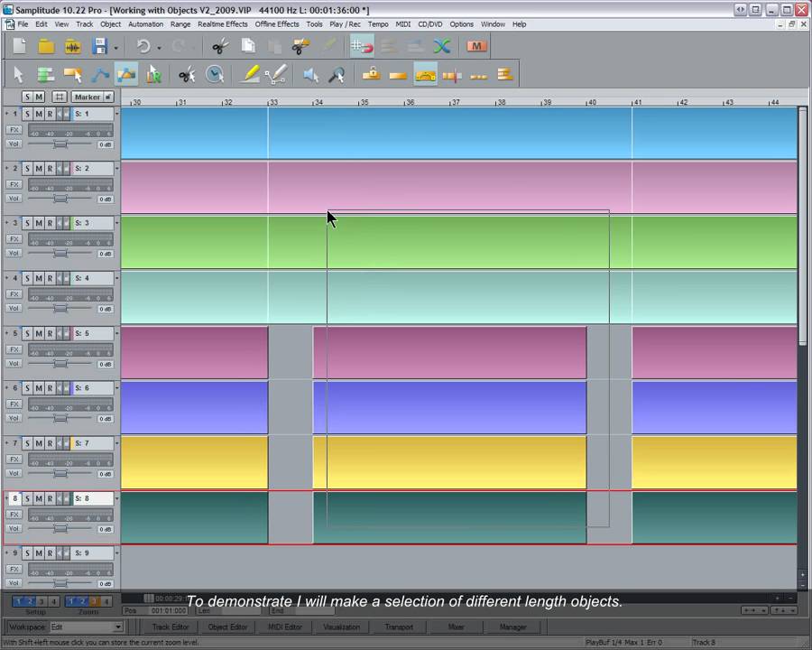Click the green-blue crossfade X icon
The width and height of the screenshot is (812, 650).
point(442,47)
